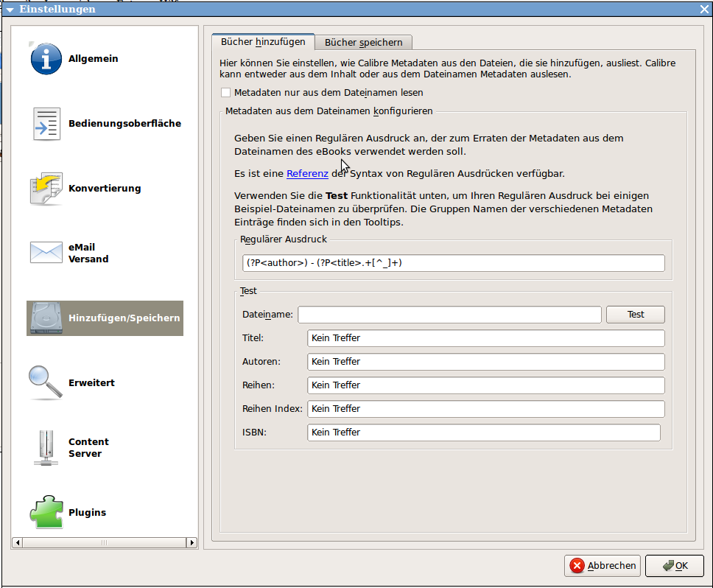Click the Content Server label

click(x=88, y=447)
